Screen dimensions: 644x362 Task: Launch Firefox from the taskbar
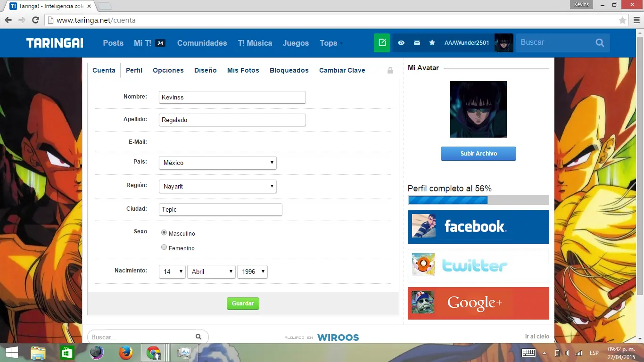125,353
